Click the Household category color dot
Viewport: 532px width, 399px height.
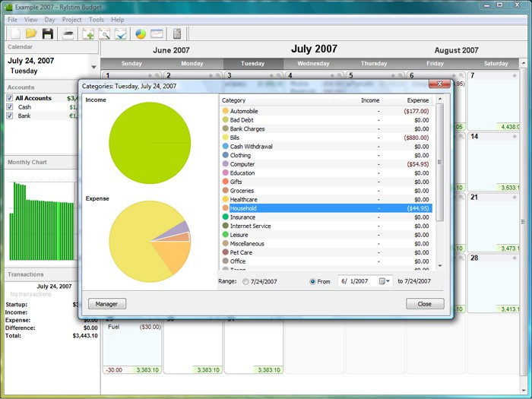tap(226, 208)
